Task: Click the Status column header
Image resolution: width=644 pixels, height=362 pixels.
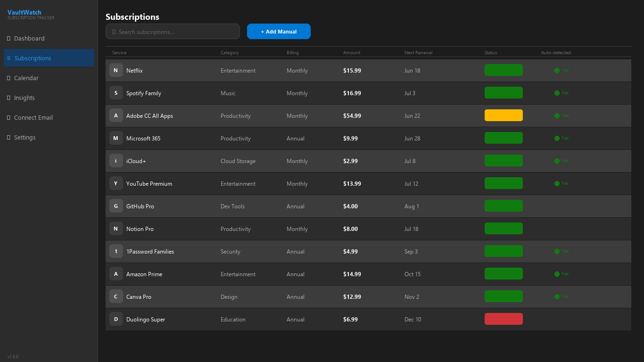Action: pyautogui.click(x=491, y=53)
